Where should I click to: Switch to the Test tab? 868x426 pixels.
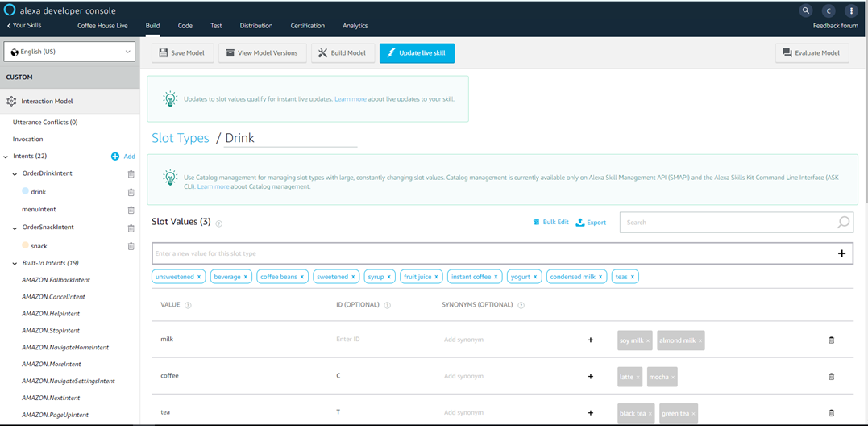(216, 26)
